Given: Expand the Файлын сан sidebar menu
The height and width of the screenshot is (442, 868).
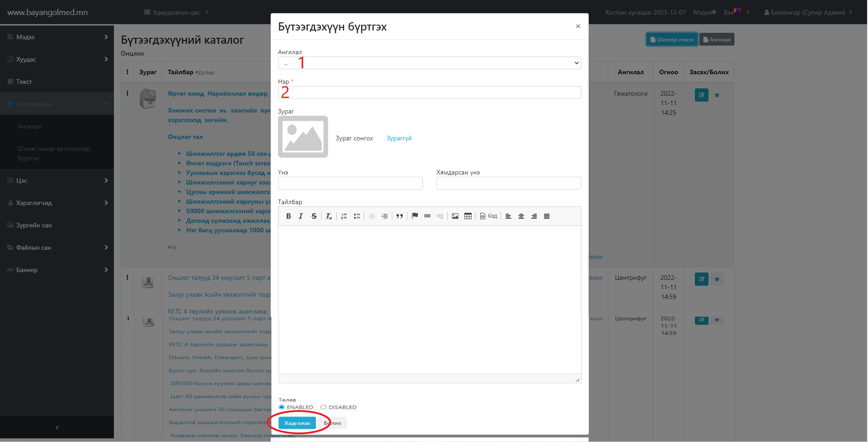Looking at the screenshot, I should click(x=56, y=247).
